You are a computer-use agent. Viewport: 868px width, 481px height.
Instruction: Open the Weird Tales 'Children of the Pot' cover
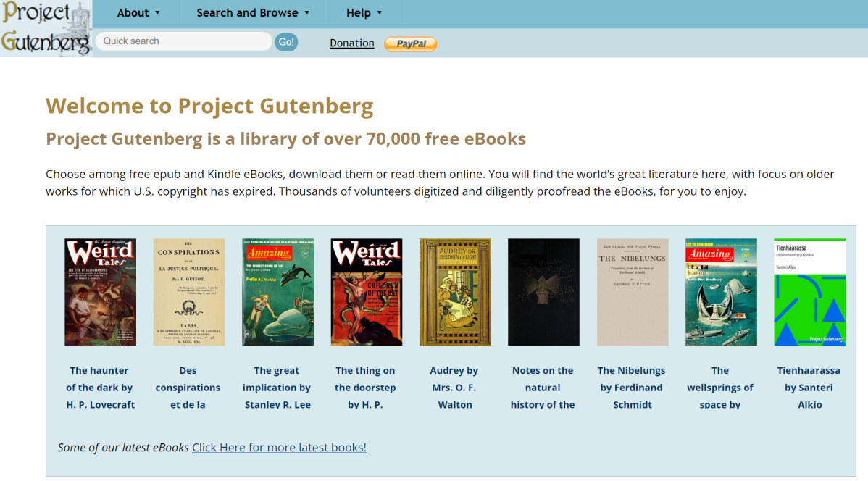click(366, 291)
